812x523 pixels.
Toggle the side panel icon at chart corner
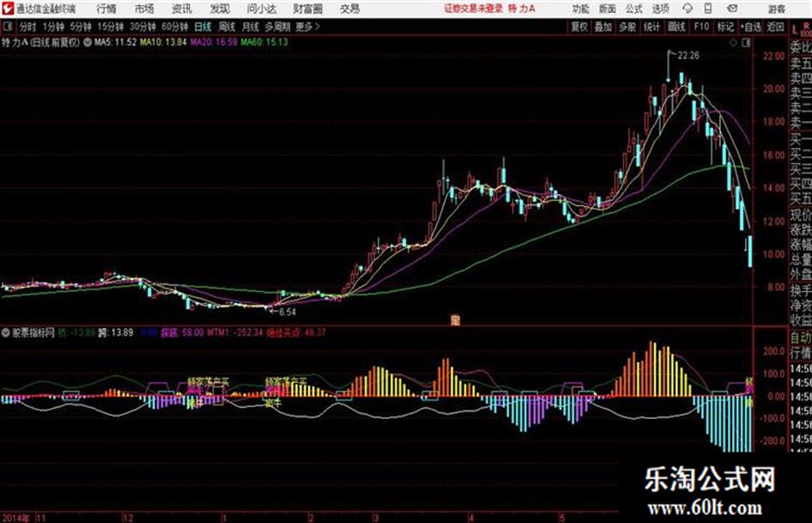[746, 43]
